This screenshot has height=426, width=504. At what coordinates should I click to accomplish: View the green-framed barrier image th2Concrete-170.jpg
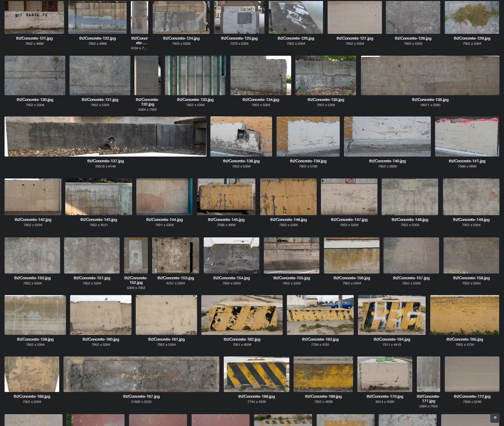[x=384, y=374]
